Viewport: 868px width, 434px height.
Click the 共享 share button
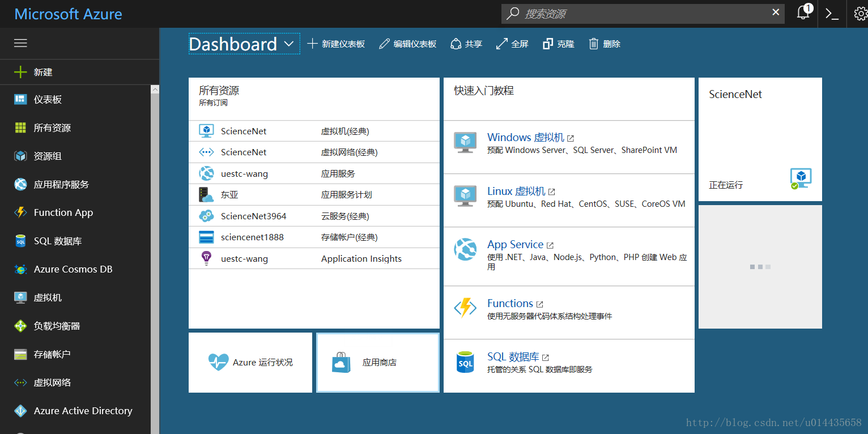pyautogui.click(x=466, y=44)
